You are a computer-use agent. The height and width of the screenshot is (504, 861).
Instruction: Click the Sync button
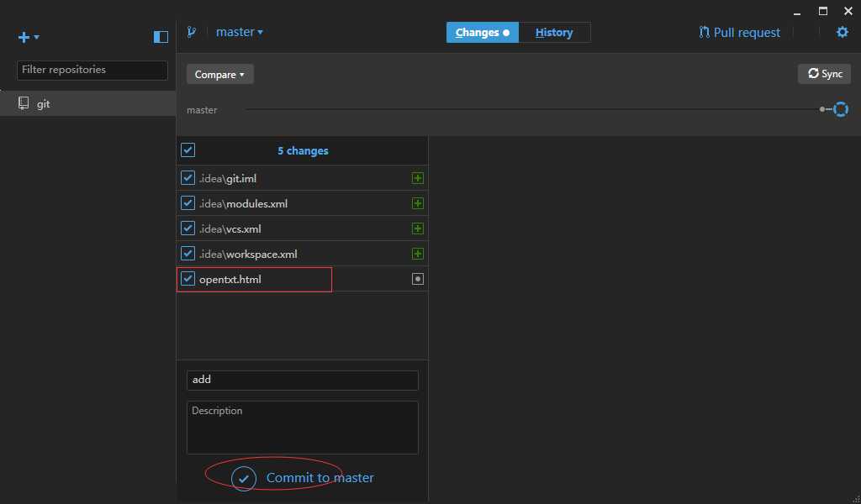tap(824, 73)
